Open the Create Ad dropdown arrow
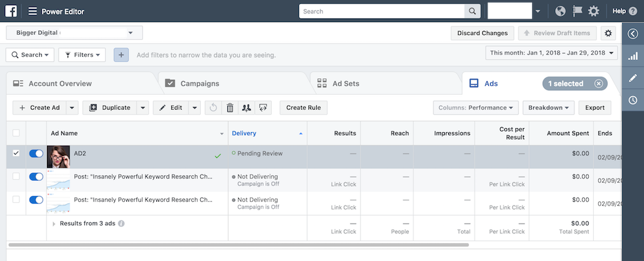This screenshot has width=644, height=261. [71, 108]
